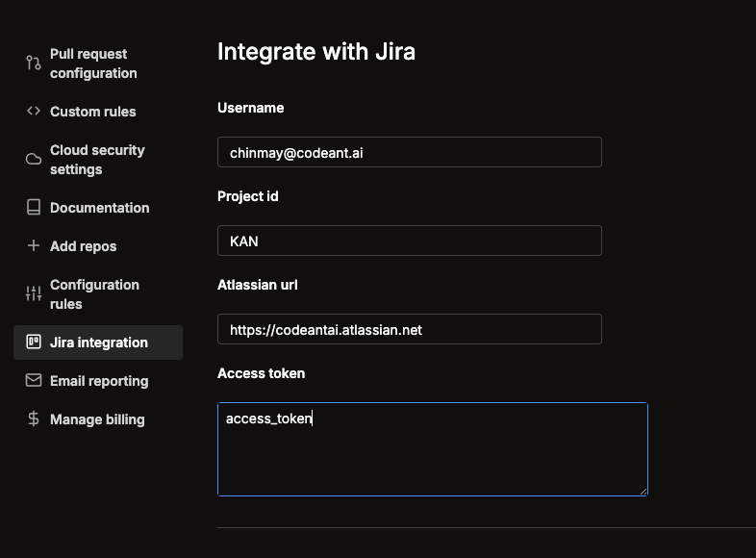Click the Atlassian url input field
Screen dimensions: 756x558
click(410, 329)
